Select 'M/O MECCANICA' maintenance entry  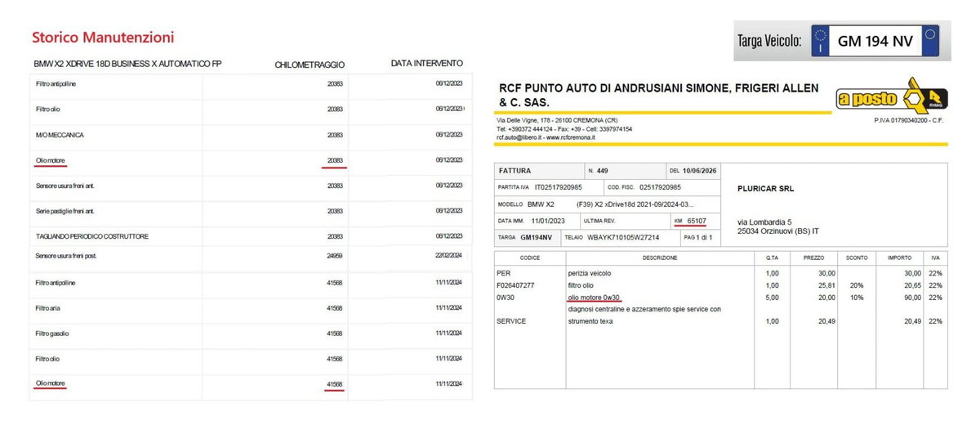(x=60, y=134)
